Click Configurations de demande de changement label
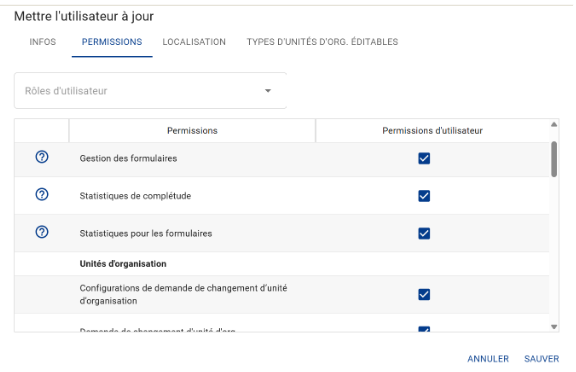The width and height of the screenshot is (576, 372). (183, 295)
